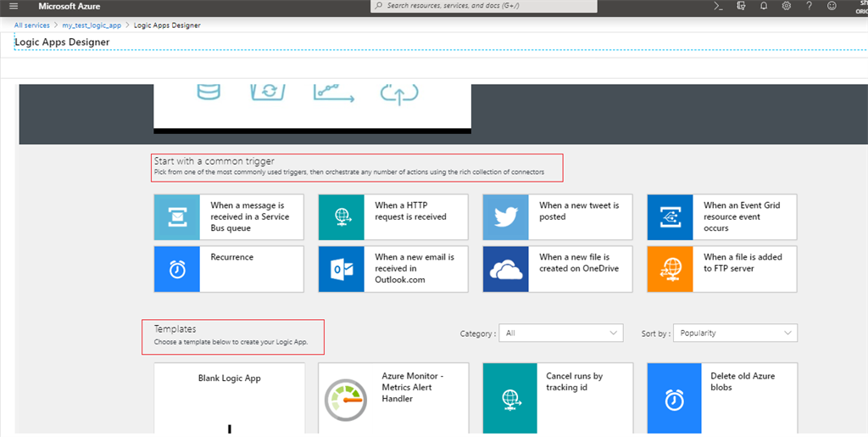Select the Recurrence trigger label
Viewport: 868px width, 437px height.
point(232,257)
